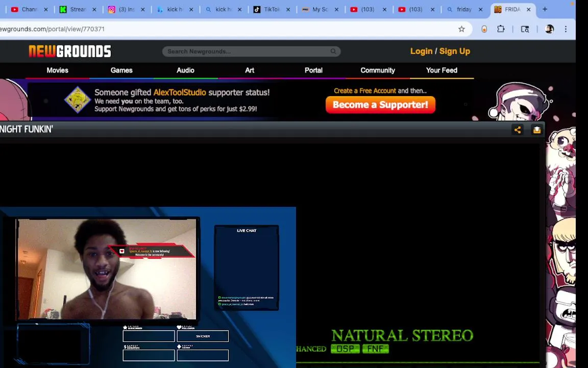Click the FNF badge in the game

(375, 349)
